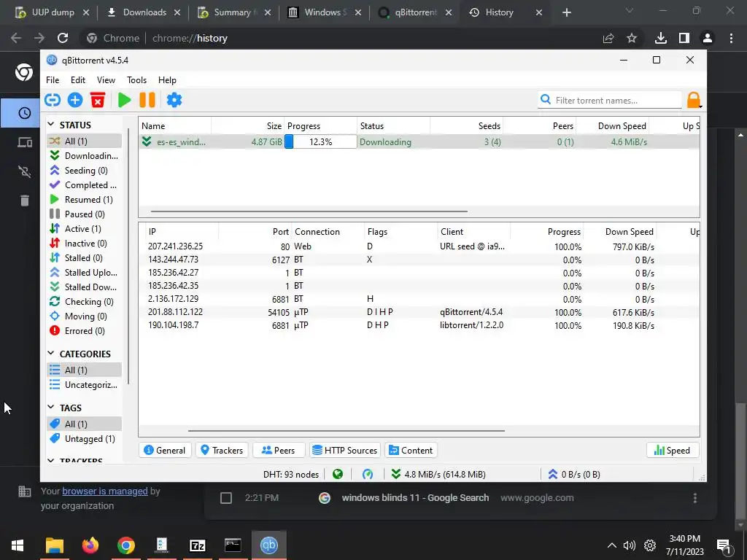Open the Tools menu
Image resolution: width=747 pixels, height=560 pixels.
point(136,80)
